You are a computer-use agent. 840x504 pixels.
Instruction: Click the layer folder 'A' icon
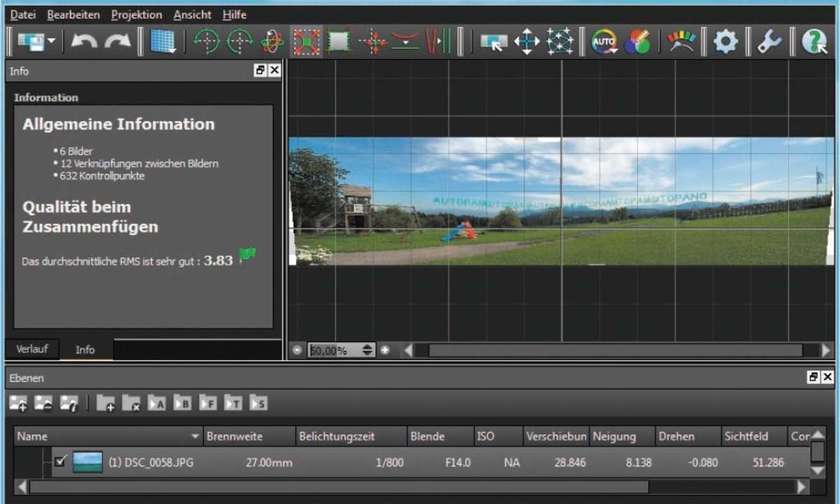157,402
